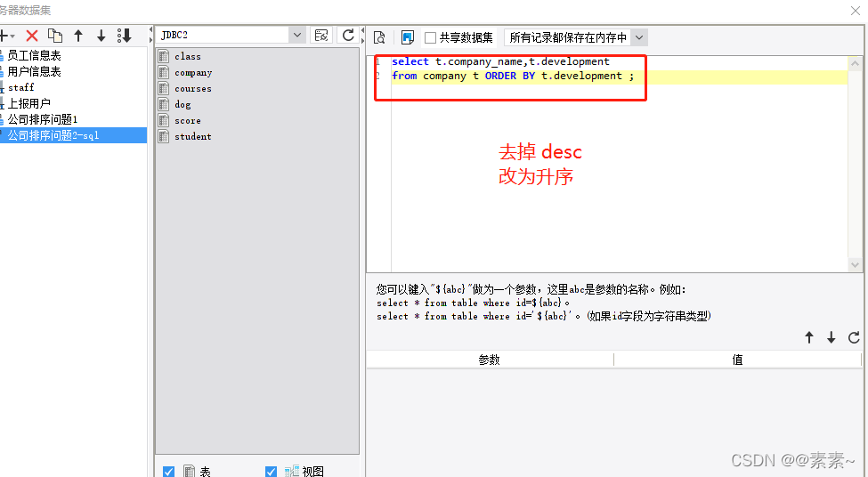Click the sort datasets icon
The image size is (868, 477).
click(124, 36)
